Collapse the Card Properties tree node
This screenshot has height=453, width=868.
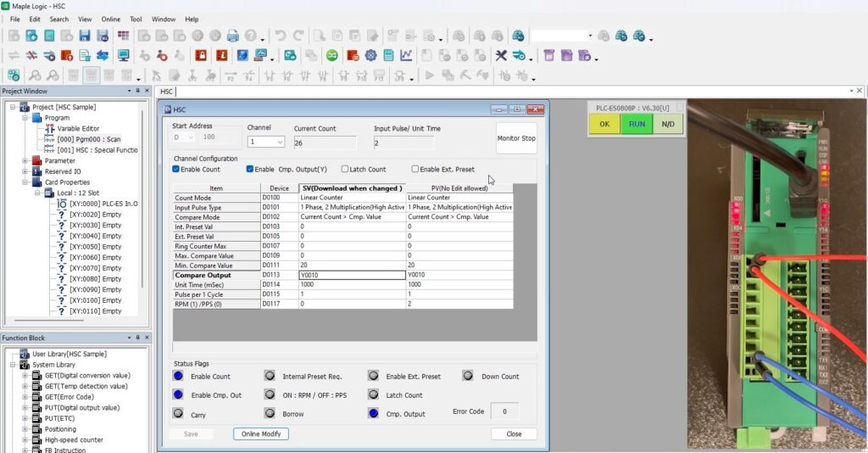(x=25, y=182)
